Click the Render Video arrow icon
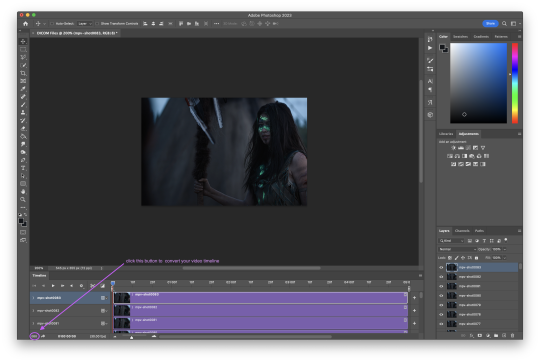 tap(43, 336)
